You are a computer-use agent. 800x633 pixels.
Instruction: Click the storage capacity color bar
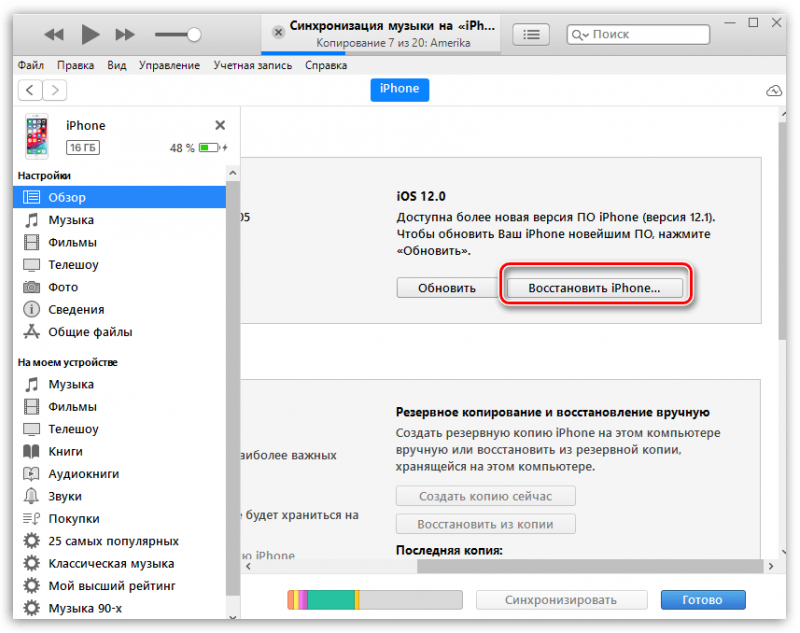coord(375,600)
